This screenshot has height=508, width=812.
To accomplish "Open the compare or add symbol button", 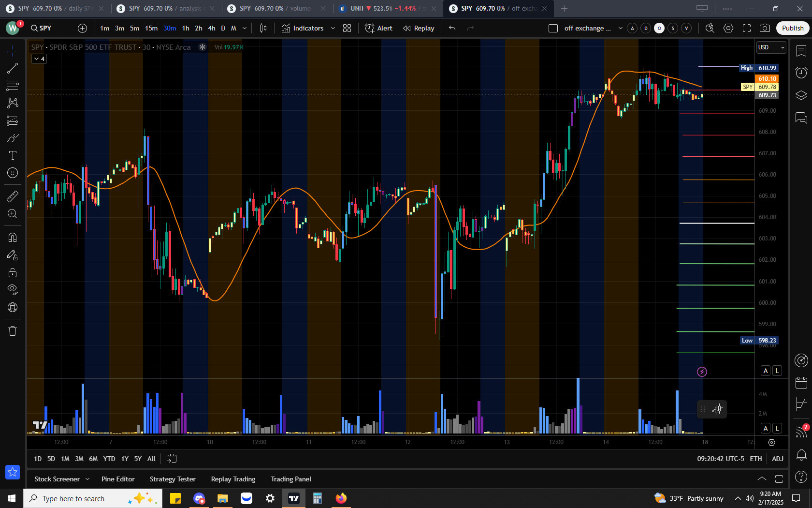I will click(x=82, y=28).
